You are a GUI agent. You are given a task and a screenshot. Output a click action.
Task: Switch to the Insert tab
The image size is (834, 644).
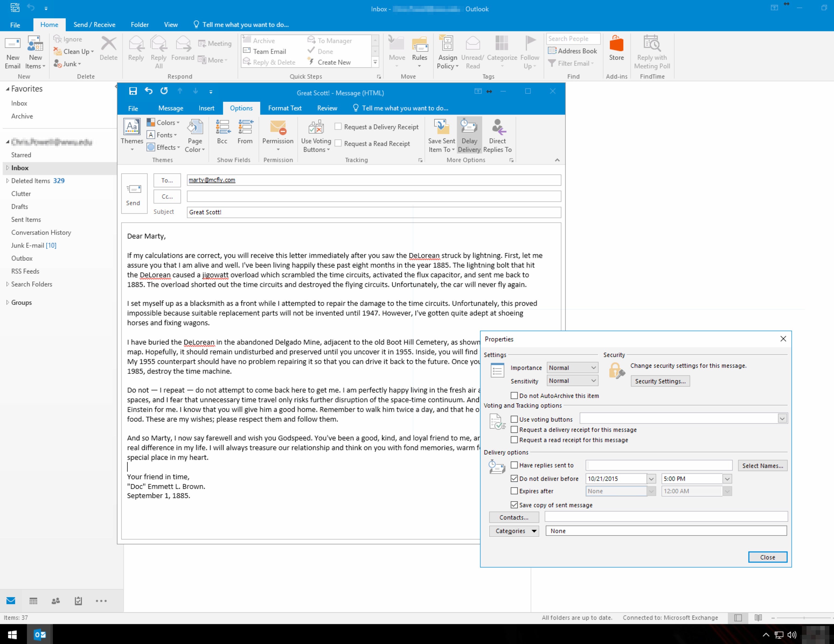click(x=206, y=108)
